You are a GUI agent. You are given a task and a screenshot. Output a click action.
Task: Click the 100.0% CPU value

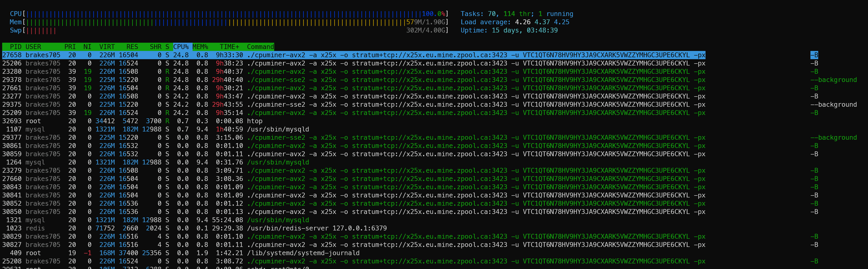(x=433, y=14)
